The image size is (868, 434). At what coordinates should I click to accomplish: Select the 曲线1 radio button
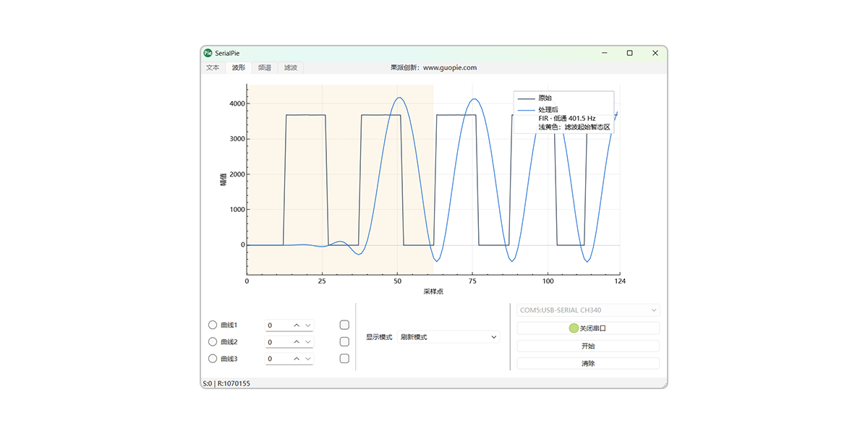click(x=213, y=325)
